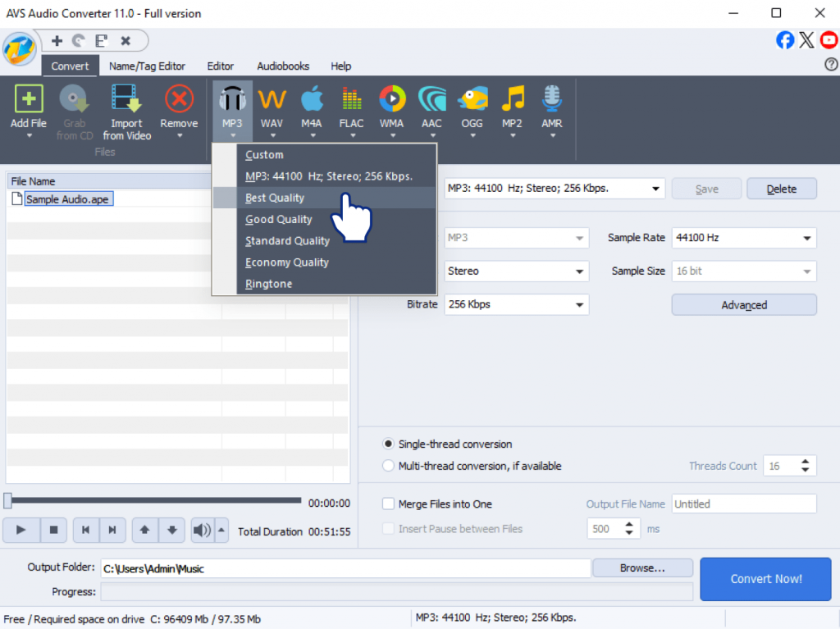Click the quick access plus icon
Image resolution: width=840 pixels, height=629 pixels.
[x=57, y=41]
